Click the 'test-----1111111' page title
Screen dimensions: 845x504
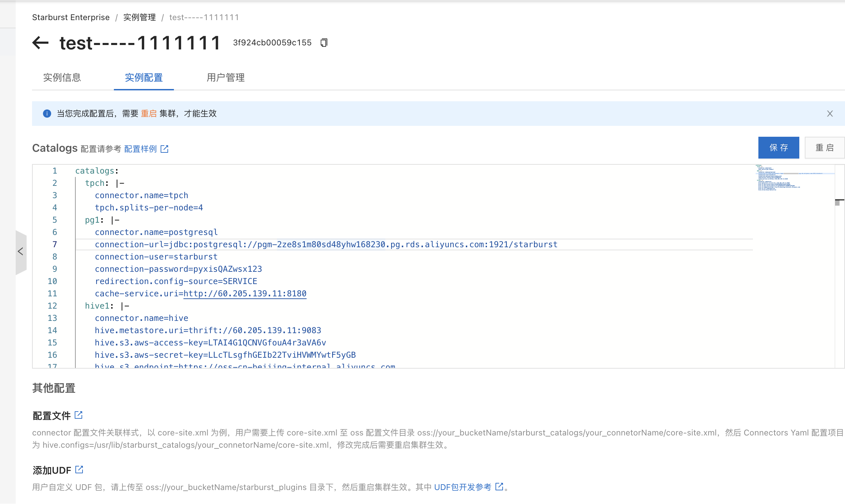point(140,43)
